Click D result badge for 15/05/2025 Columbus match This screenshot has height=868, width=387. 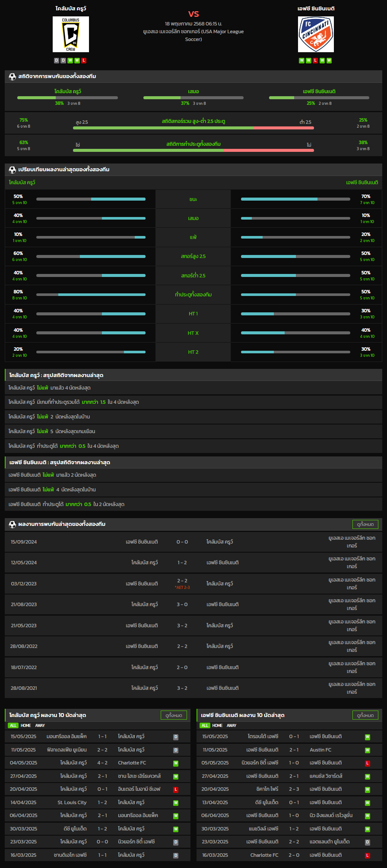coord(176,737)
